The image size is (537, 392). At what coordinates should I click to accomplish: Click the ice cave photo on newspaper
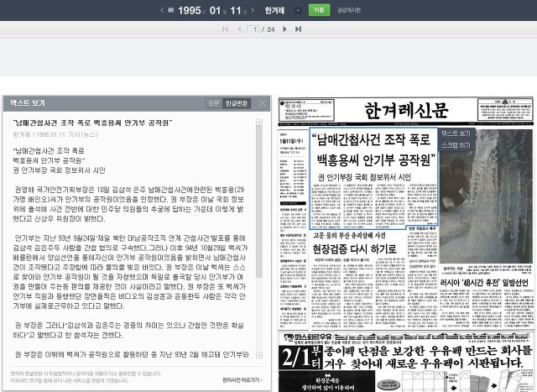coord(486,196)
